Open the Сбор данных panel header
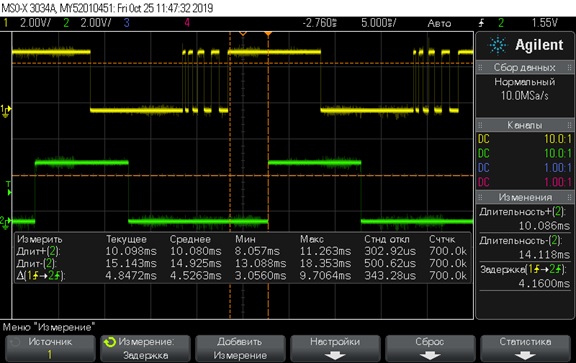 coord(525,68)
